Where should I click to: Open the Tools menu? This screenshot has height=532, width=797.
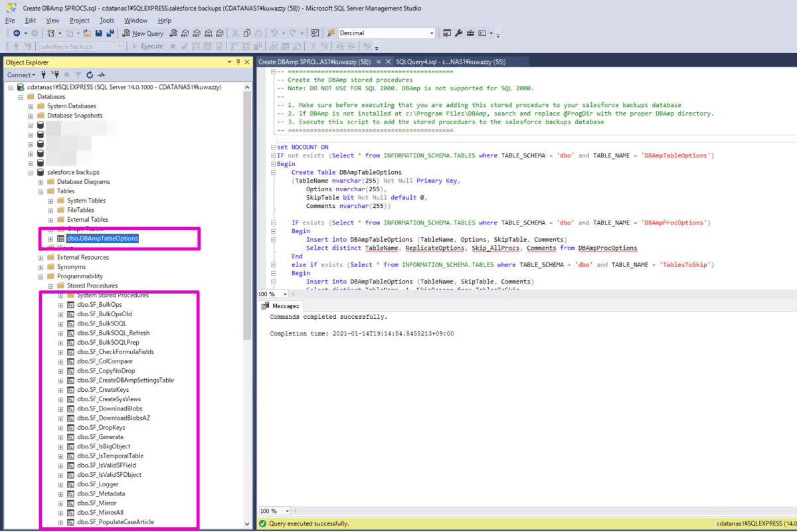pyautogui.click(x=106, y=21)
